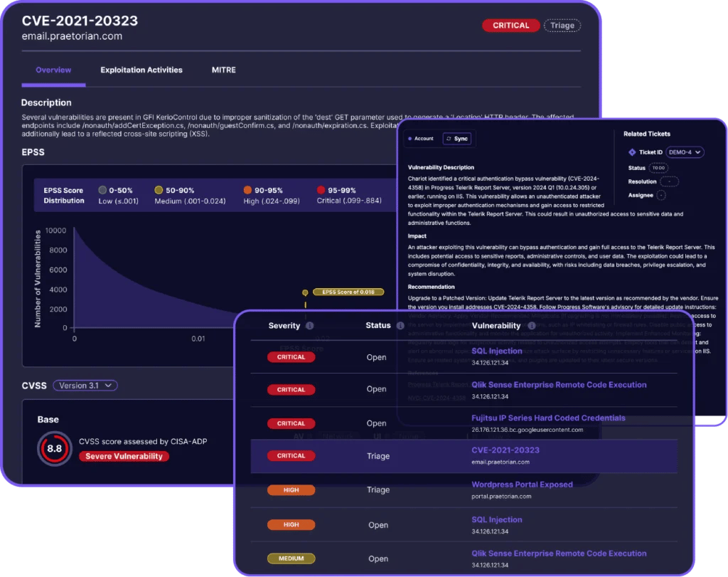Open the Exploitation Activities tab

[141, 70]
